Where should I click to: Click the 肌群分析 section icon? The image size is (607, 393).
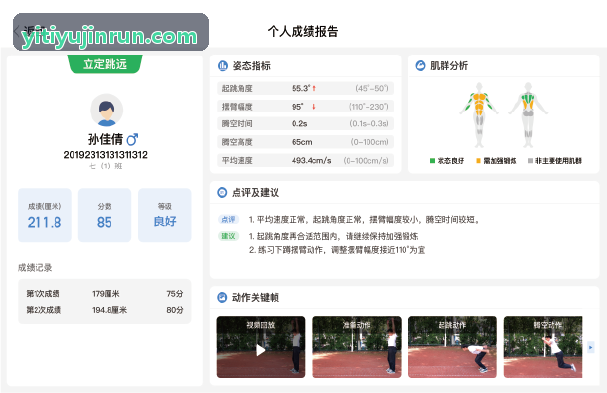(x=420, y=65)
